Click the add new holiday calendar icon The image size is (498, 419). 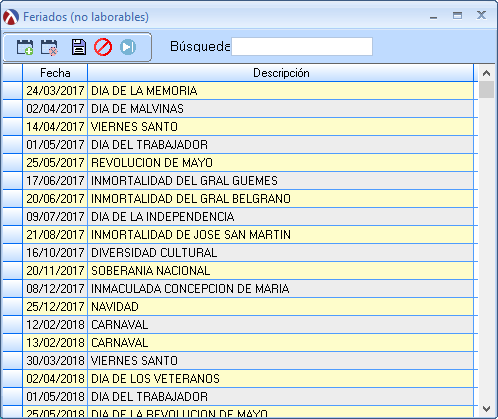click(x=25, y=47)
